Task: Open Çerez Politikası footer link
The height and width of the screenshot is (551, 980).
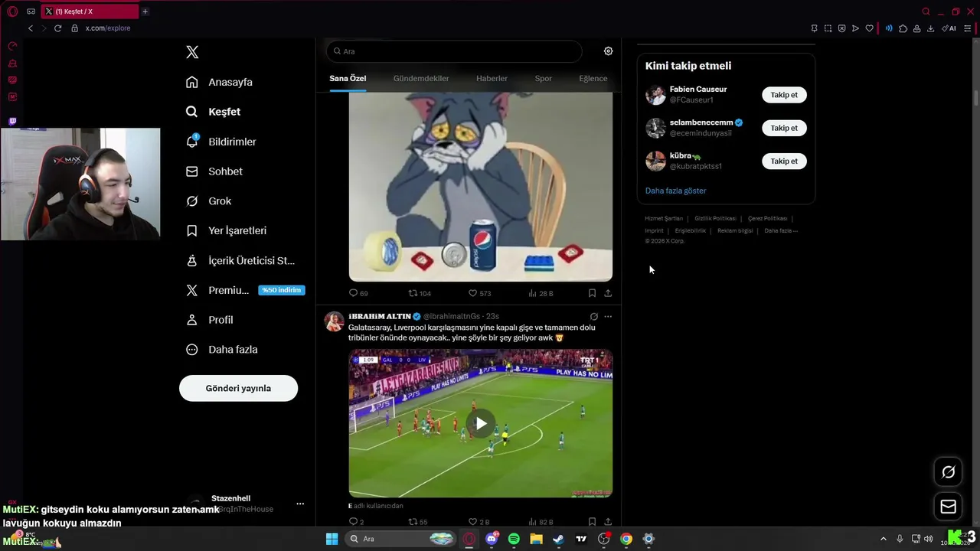Action: [767, 218]
